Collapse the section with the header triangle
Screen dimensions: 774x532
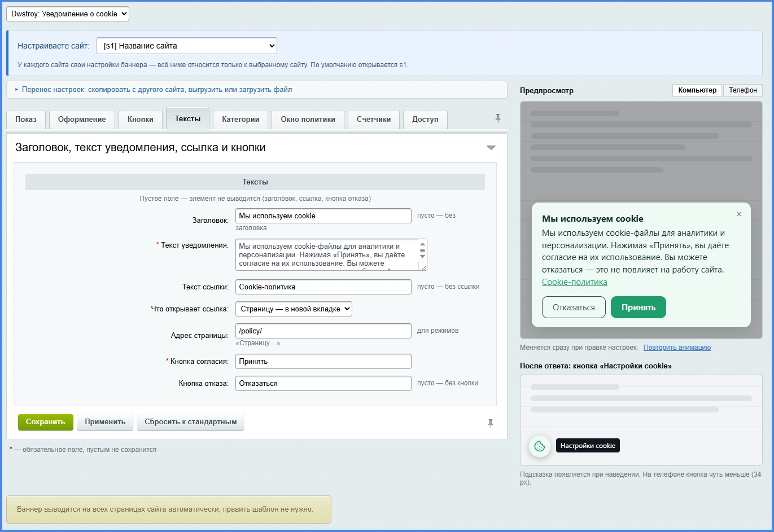(491, 148)
